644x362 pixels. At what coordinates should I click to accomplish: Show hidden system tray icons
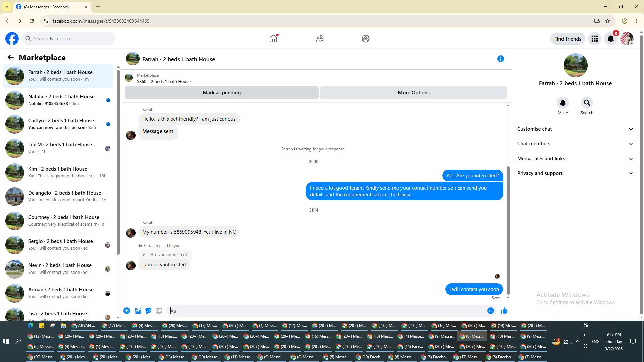(x=577, y=341)
